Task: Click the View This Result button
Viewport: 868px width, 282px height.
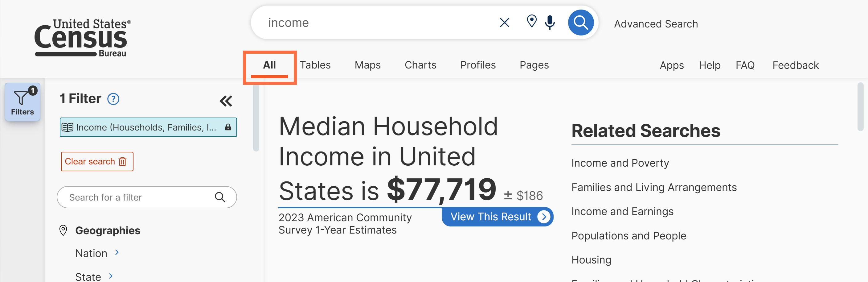Action: [x=497, y=217]
